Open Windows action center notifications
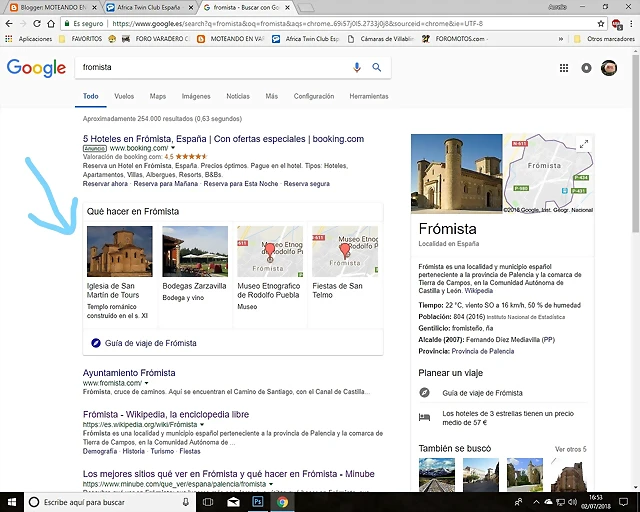 tap(623, 502)
